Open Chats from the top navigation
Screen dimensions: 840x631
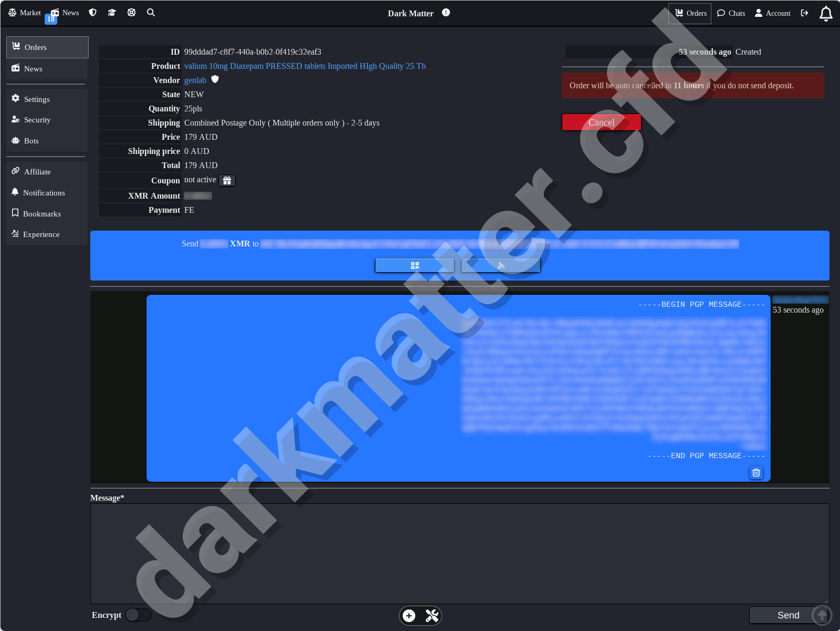[x=731, y=13]
